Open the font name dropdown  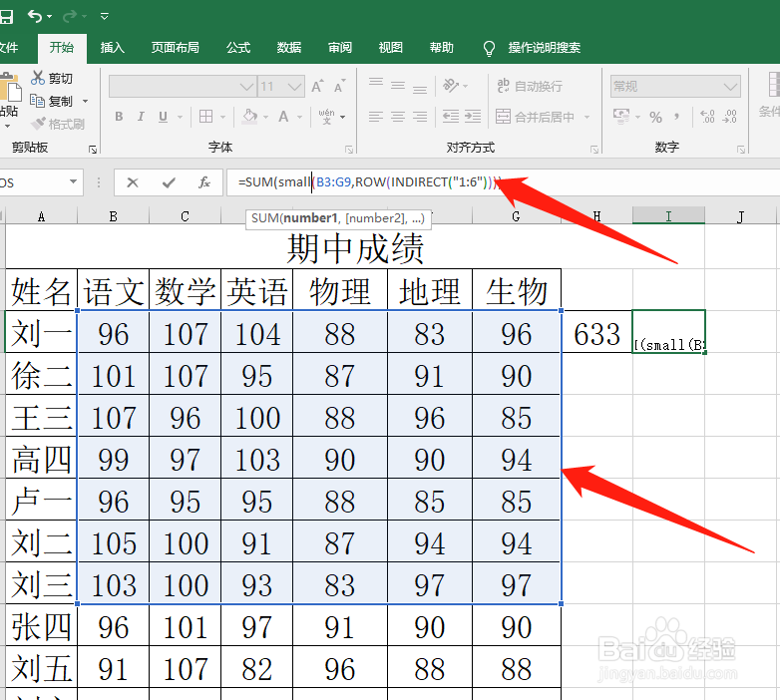coord(246,87)
